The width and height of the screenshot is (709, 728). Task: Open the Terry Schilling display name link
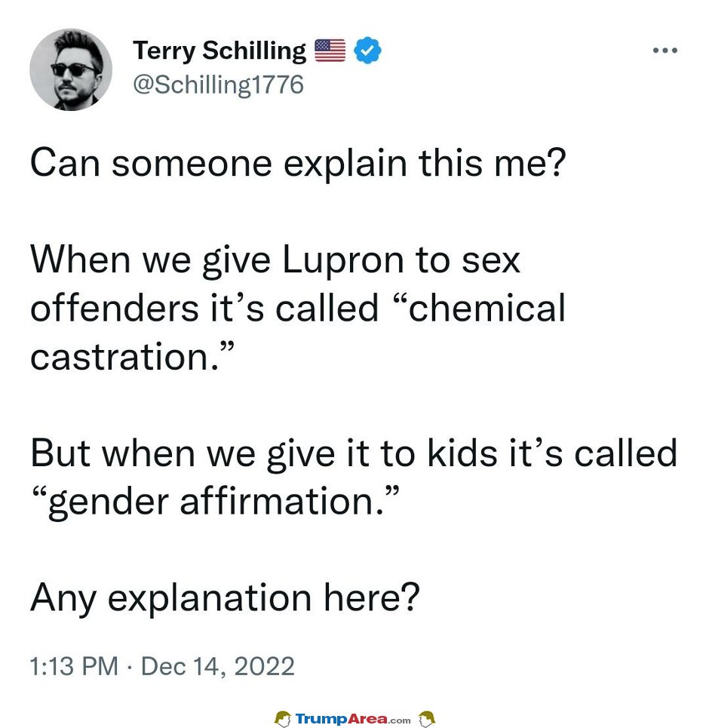(x=219, y=51)
